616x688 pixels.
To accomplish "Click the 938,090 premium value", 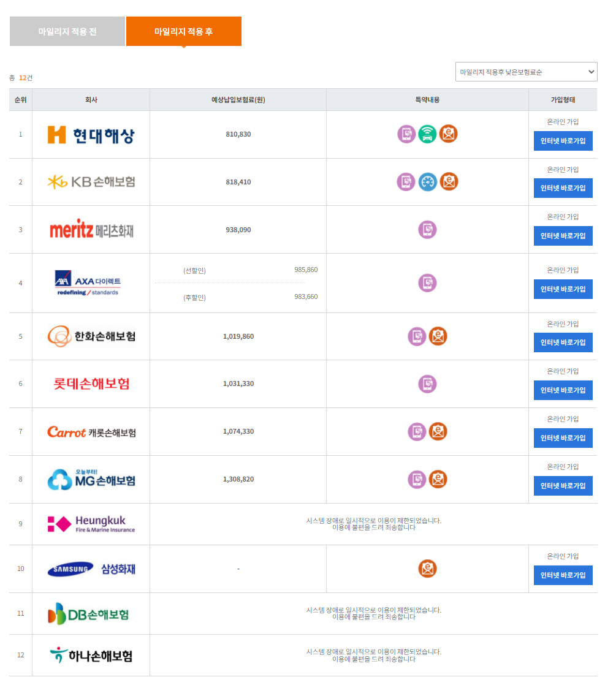I will [238, 230].
